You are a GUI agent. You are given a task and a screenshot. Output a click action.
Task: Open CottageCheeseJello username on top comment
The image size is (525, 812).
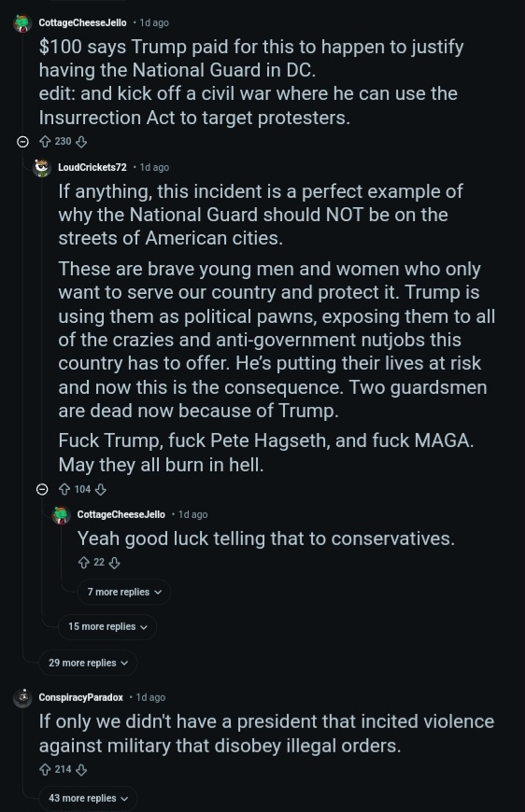pos(82,22)
